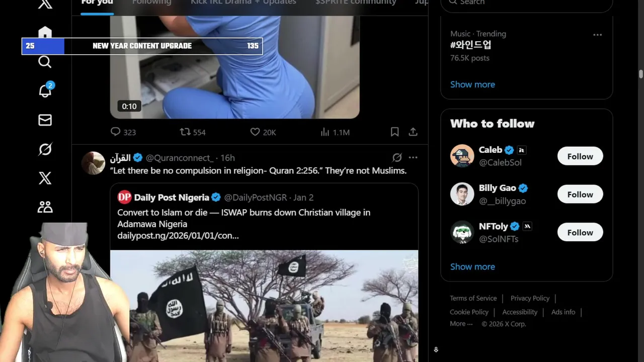Open Premium X icon in sidebar
This screenshot has width=644, height=362.
coord(45,178)
